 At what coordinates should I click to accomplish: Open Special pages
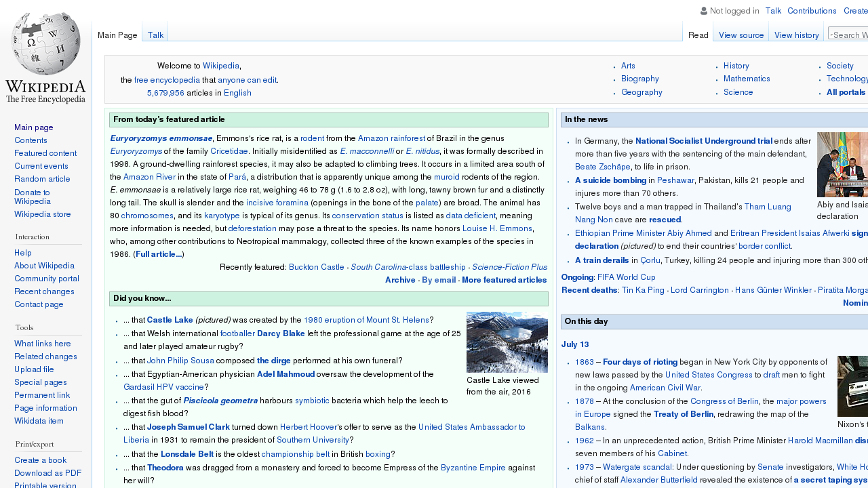point(41,382)
